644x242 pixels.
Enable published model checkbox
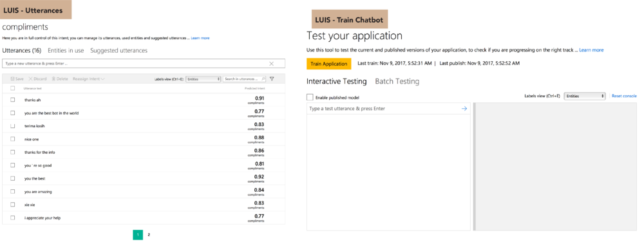310,97
